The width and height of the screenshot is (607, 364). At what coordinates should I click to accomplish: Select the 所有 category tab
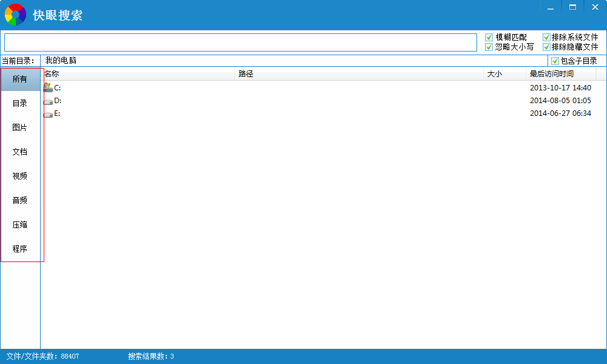pos(21,79)
